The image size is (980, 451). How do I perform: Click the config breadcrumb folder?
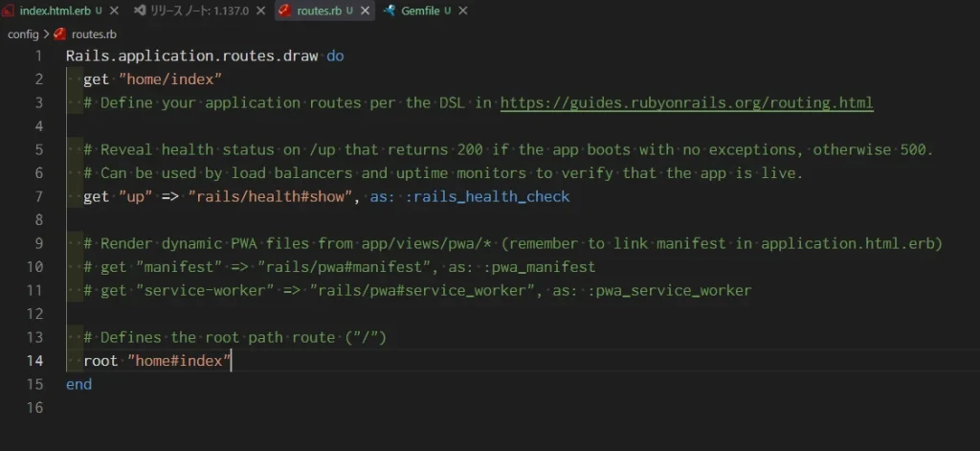pyautogui.click(x=23, y=34)
